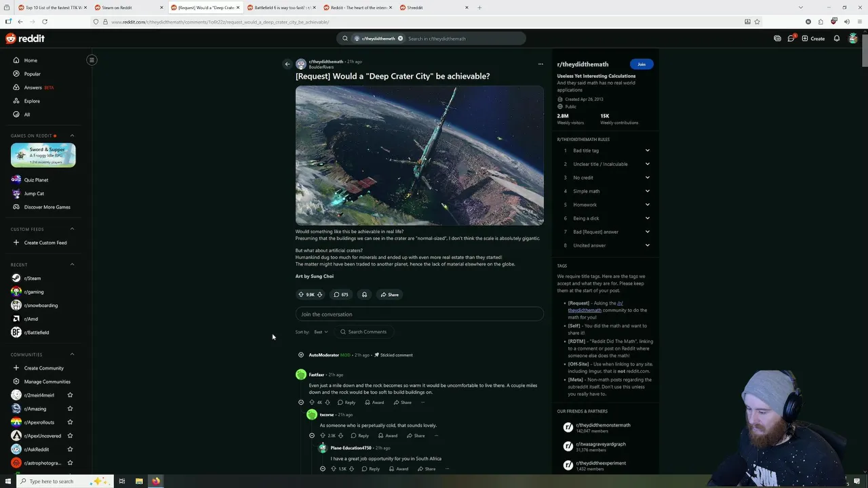The height and width of the screenshot is (488, 868).
Task: Switch to the Battlefield 6 browser tab
Action: [281, 7]
